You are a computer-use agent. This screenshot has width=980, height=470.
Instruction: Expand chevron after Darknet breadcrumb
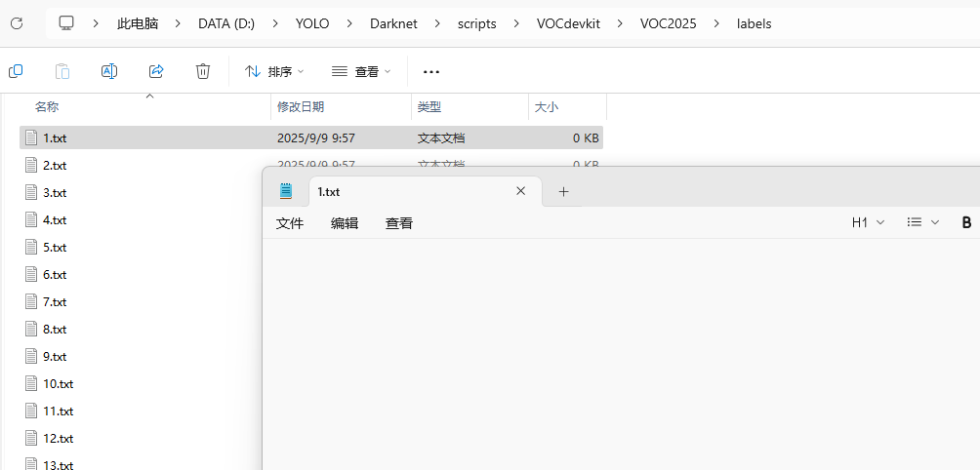click(437, 23)
